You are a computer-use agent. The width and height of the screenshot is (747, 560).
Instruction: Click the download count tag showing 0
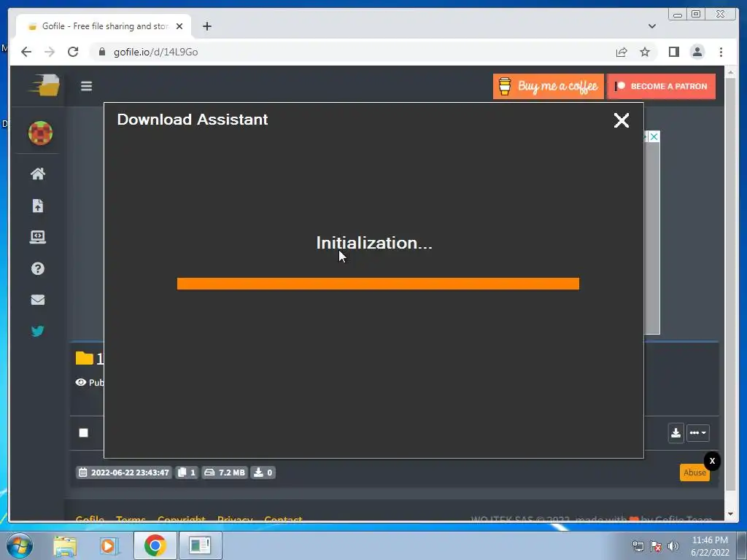[263, 472]
